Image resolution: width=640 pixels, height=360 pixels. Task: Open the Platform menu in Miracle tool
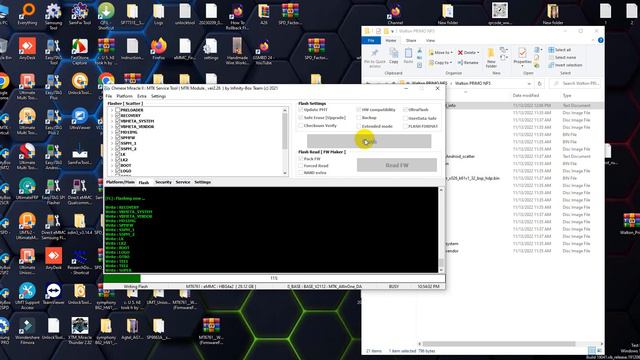(124, 96)
